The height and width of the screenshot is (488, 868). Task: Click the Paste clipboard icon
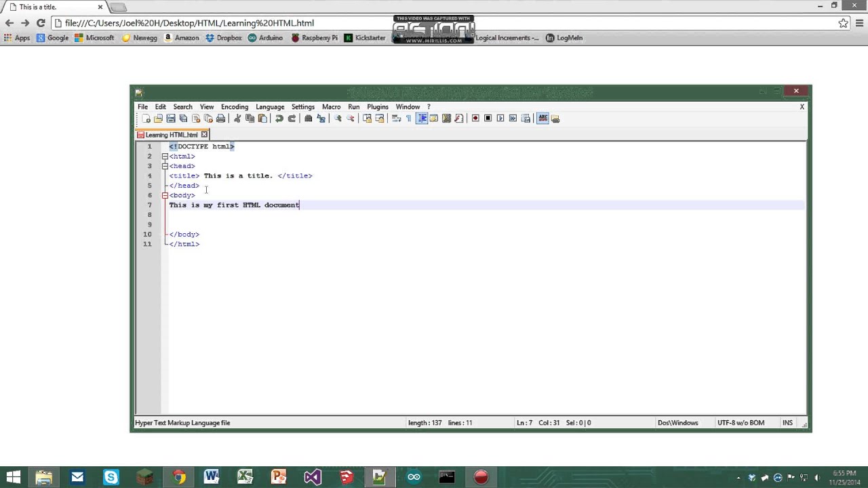262,119
